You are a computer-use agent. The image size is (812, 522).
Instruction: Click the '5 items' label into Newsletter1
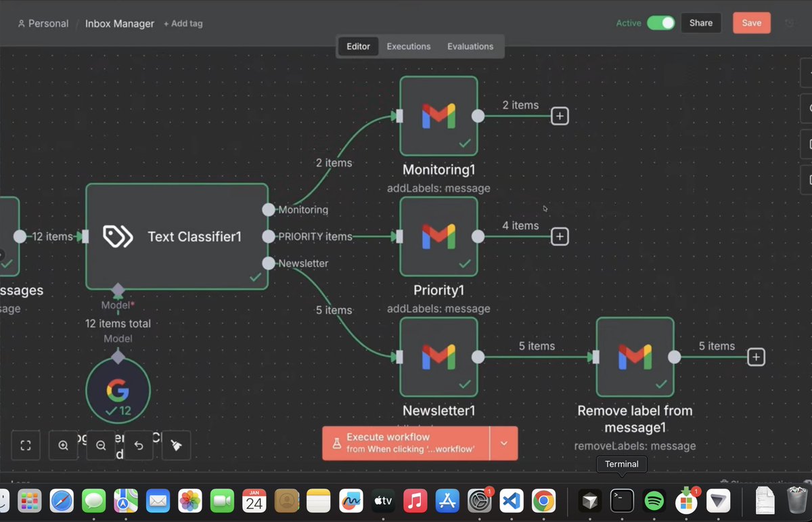tap(334, 310)
